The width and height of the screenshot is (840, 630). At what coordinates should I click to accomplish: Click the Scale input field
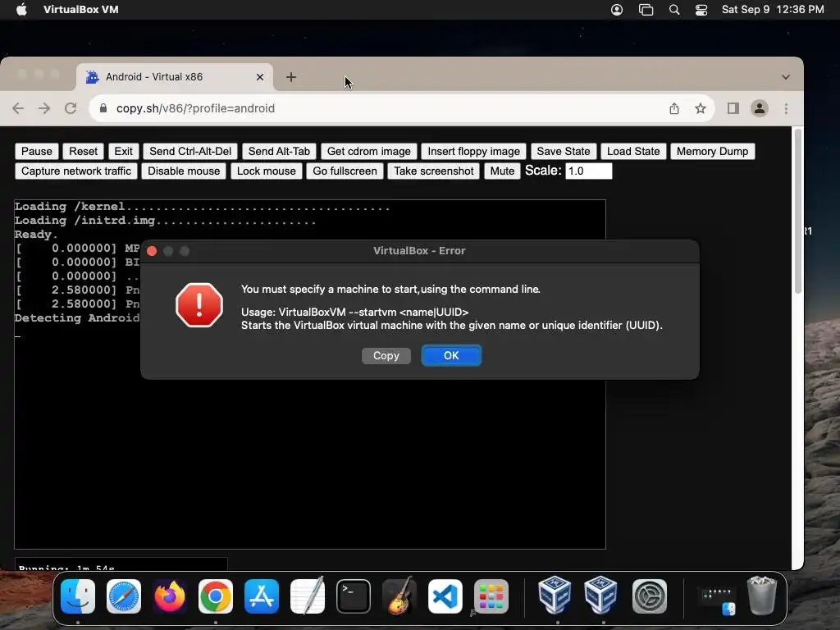589,171
